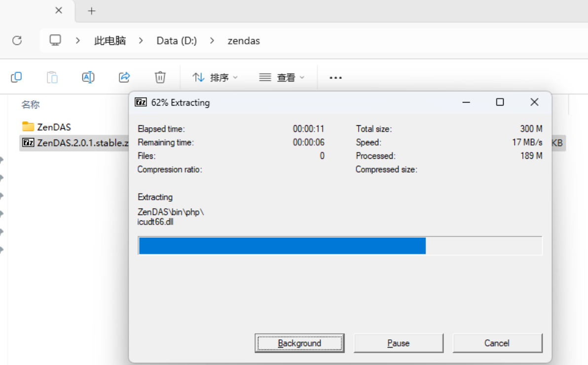Open the 排序 sort dropdown

click(x=215, y=77)
